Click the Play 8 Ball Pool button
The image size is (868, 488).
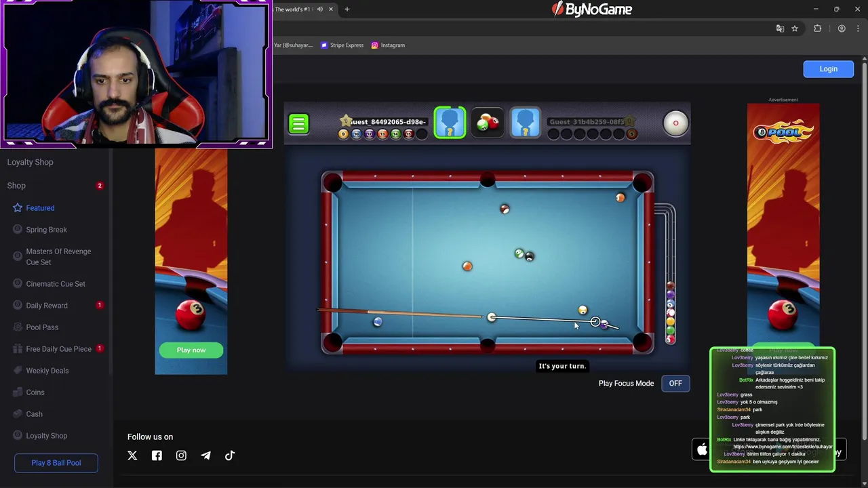(56, 463)
